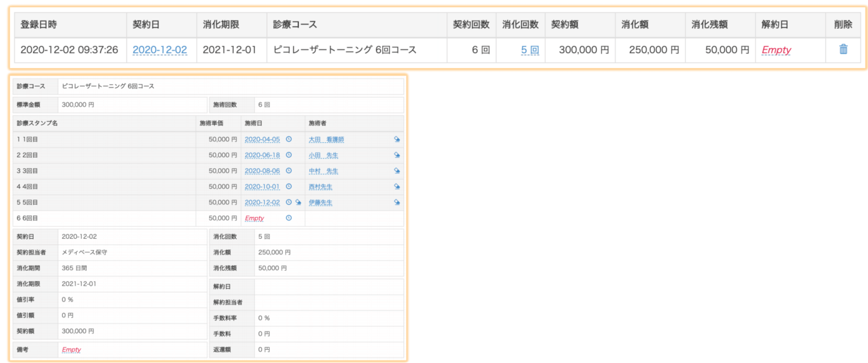Screen dimensions: 868x363
Task: Click the Empty 備考 remarks field
Action: pyautogui.click(x=71, y=349)
